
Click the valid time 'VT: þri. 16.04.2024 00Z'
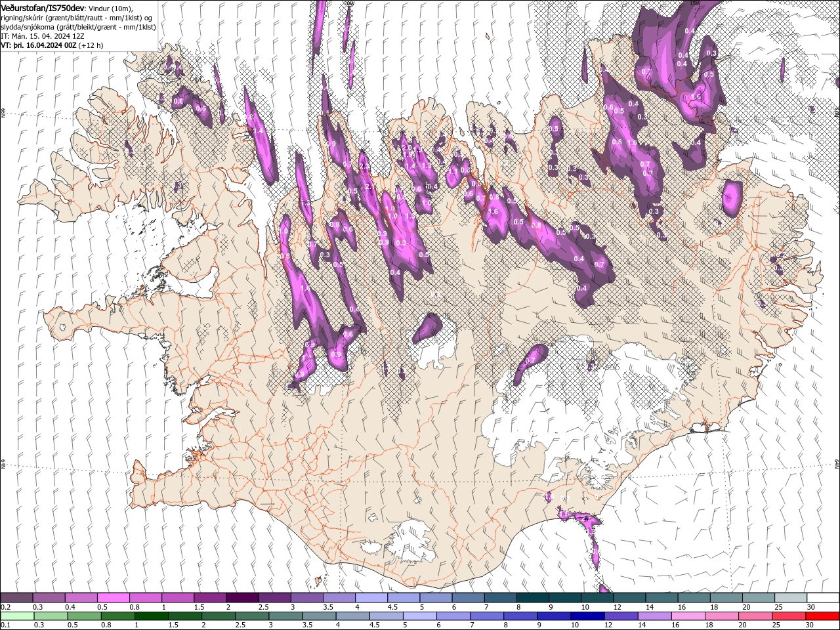pyautogui.click(x=39, y=45)
